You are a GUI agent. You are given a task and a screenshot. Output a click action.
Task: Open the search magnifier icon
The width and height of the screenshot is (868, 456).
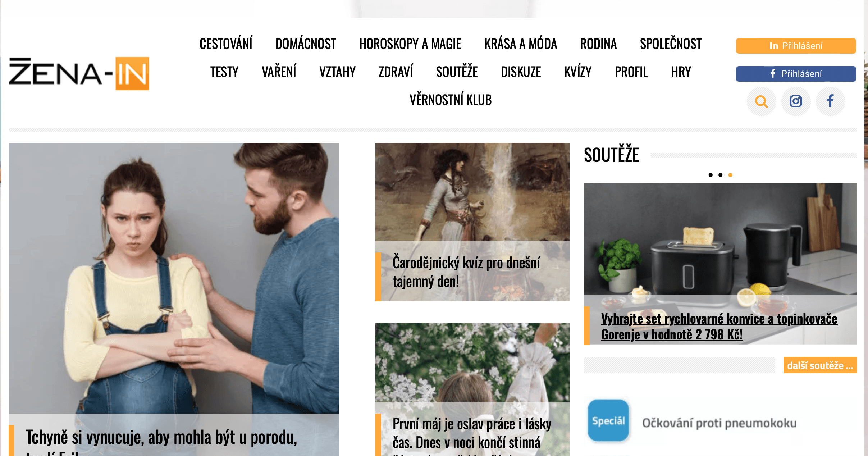point(761,101)
